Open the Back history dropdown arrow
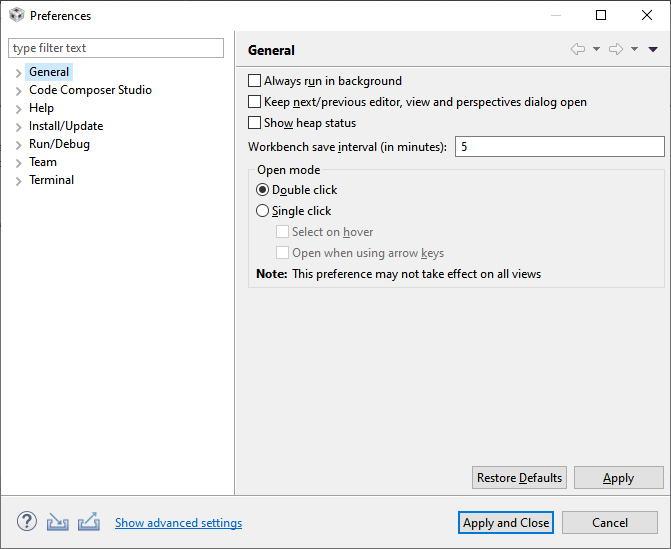Screen dimensions: 671x549 point(597,50)
